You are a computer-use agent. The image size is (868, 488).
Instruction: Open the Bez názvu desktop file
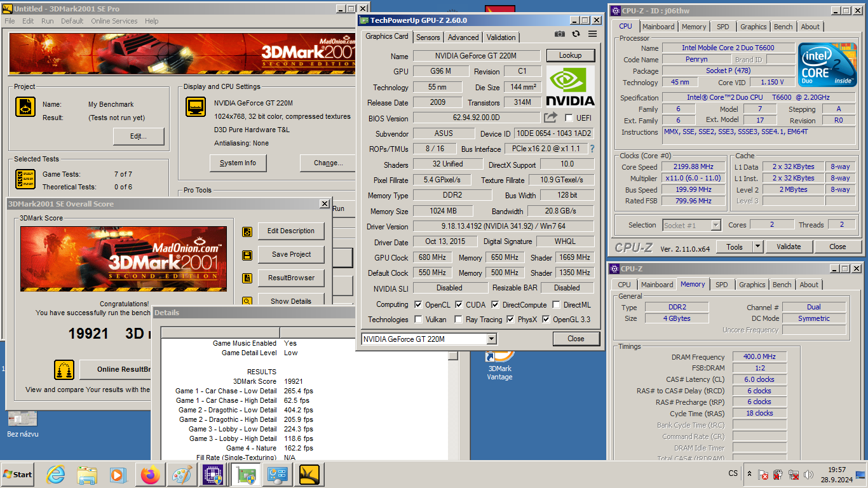pos(23,424)
